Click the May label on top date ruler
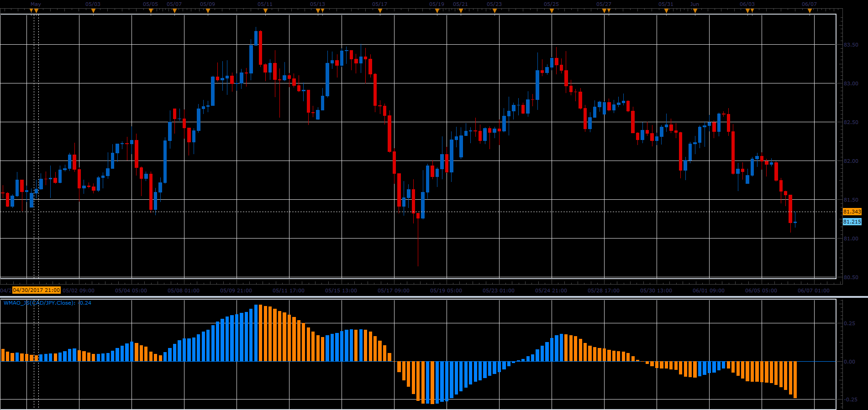868x410 pixels. coord(36,4)
